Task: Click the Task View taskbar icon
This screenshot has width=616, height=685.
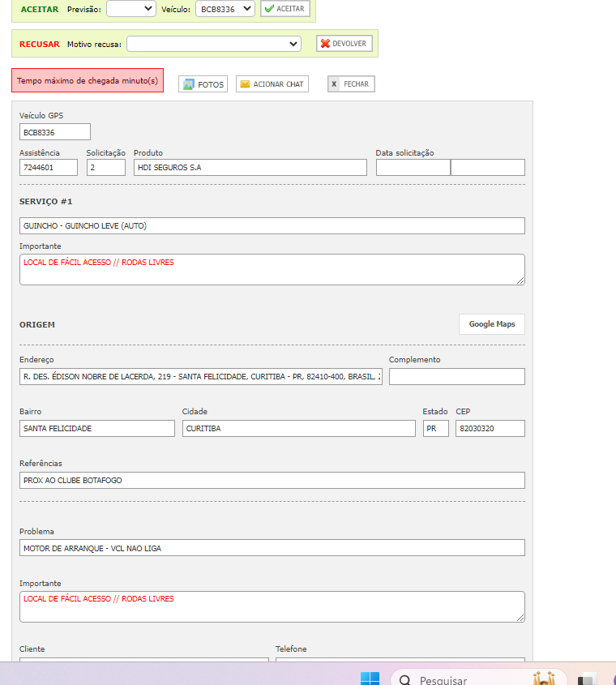Action: (x=587, y=679)
